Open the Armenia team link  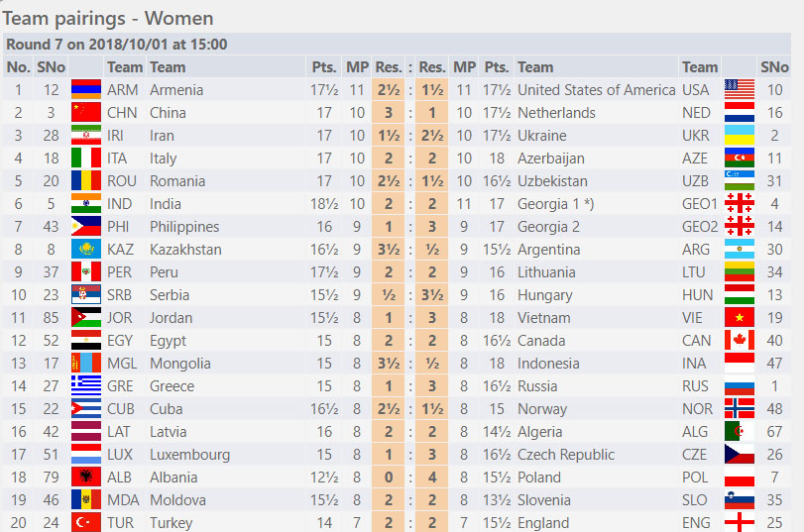click(x=176, y=90)
